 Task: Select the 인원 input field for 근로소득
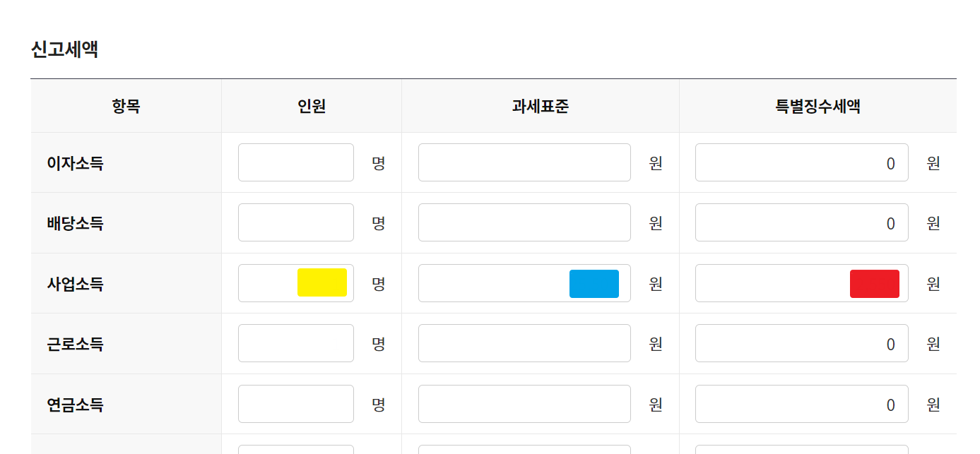point(295,342)
